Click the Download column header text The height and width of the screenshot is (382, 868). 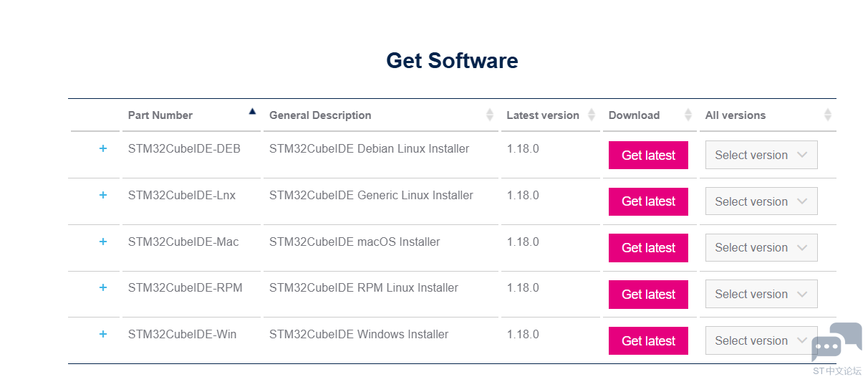click(x=634, y=115)
